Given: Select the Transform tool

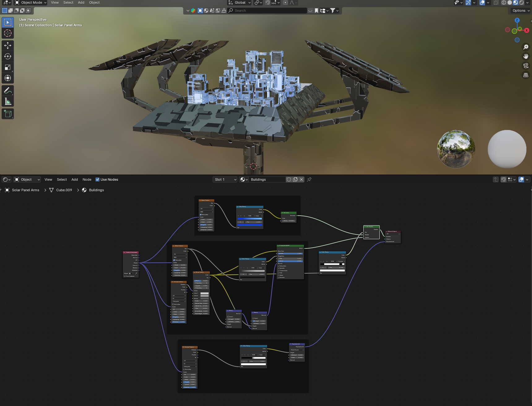Looking at the screenshot, I should (8, 78).
